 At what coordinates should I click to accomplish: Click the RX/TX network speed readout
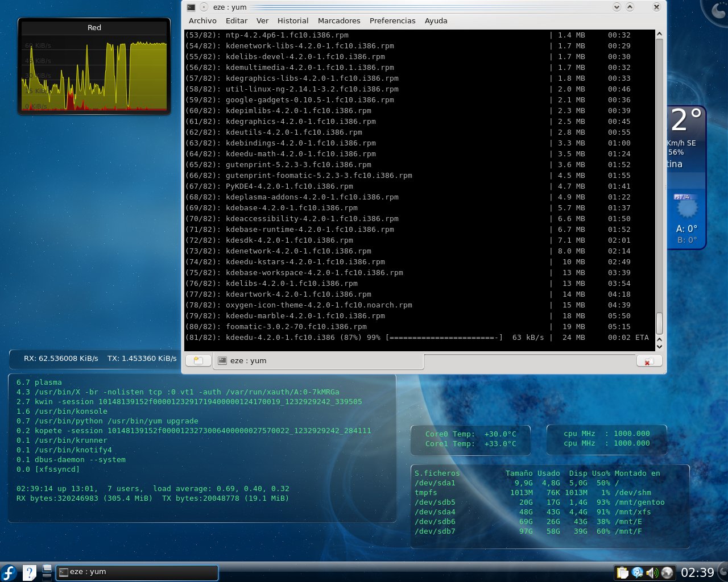(x=100, y=359)
